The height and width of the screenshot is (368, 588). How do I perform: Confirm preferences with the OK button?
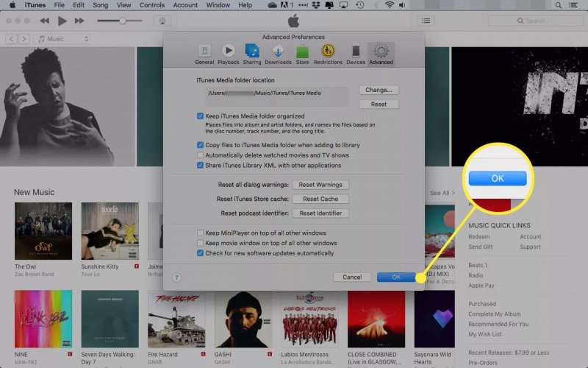(396, 277)
